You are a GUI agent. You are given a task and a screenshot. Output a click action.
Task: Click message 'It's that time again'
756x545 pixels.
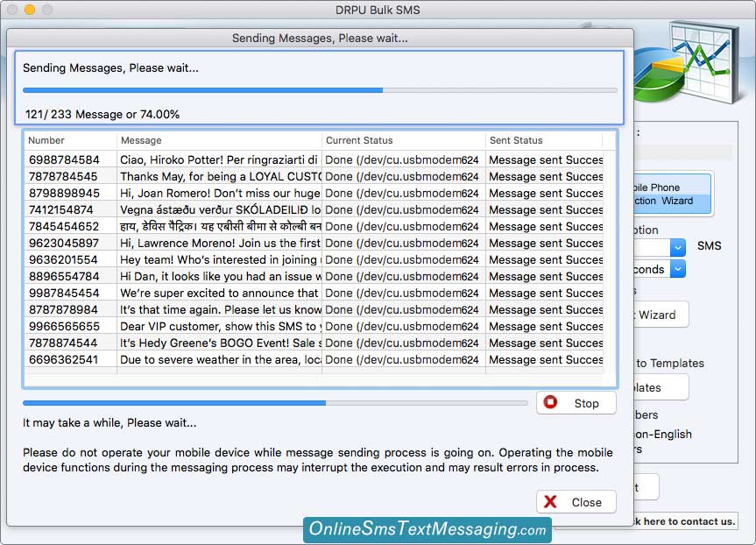pos(219,309)
